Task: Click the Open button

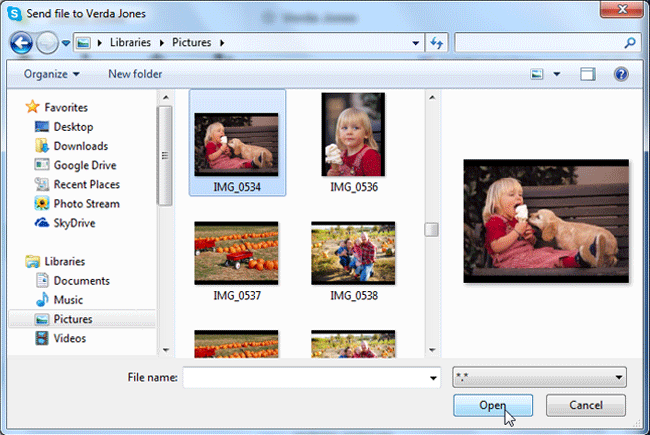Action: (x=493, y=405)
